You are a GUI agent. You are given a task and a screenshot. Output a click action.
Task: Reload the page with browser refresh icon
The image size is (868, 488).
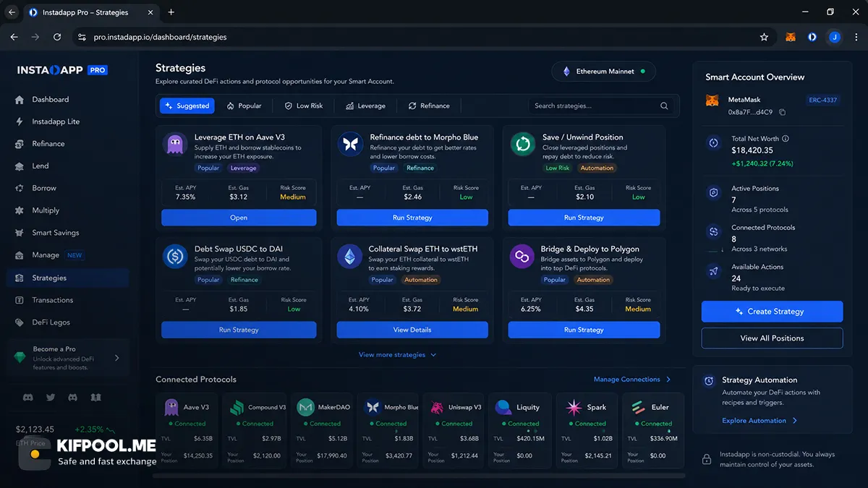point(57,37)
